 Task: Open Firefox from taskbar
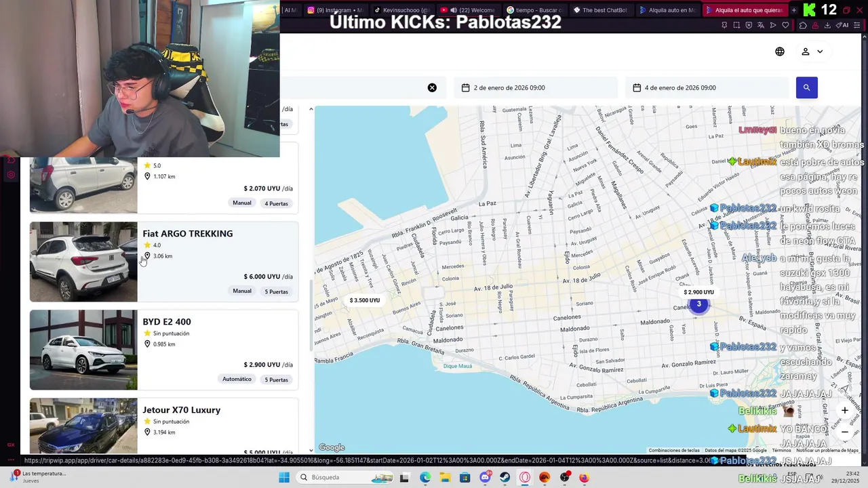click(585, 477)
